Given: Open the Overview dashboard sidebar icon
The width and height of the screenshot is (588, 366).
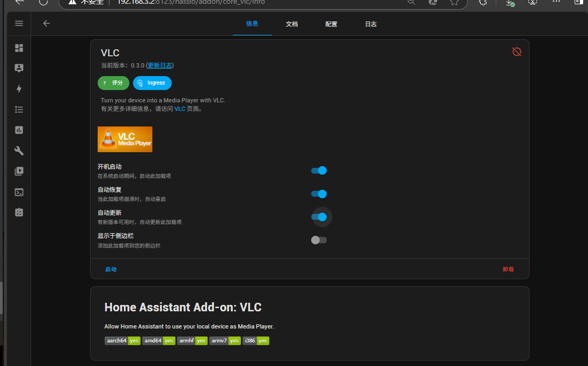Looking at the screenshot, I should point(19,48).
